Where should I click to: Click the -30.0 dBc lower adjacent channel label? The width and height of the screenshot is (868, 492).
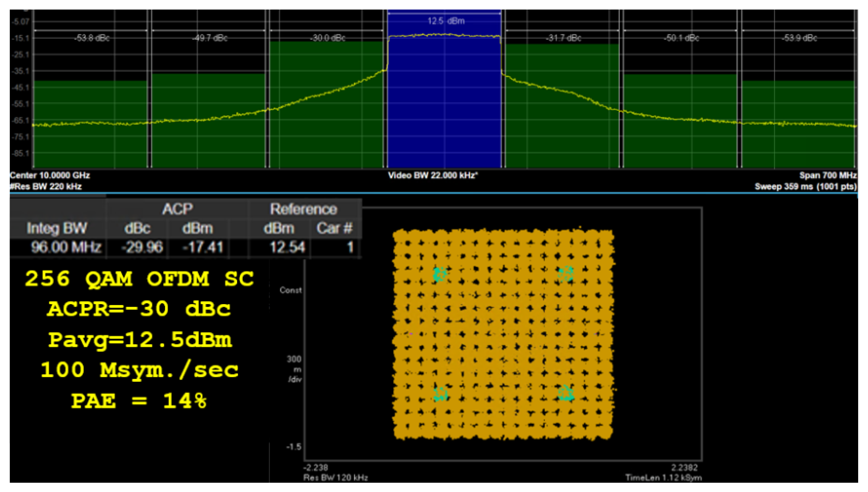coord(327,38)
